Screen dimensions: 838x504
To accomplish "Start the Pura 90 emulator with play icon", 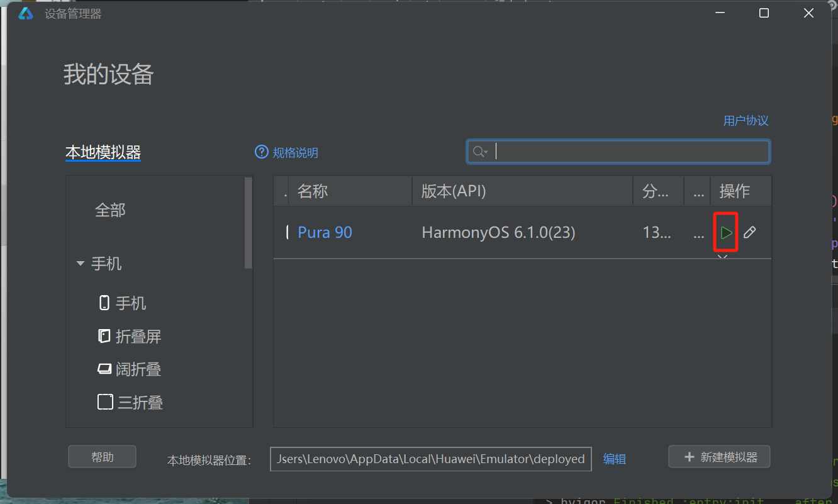I will pos(726,233).
